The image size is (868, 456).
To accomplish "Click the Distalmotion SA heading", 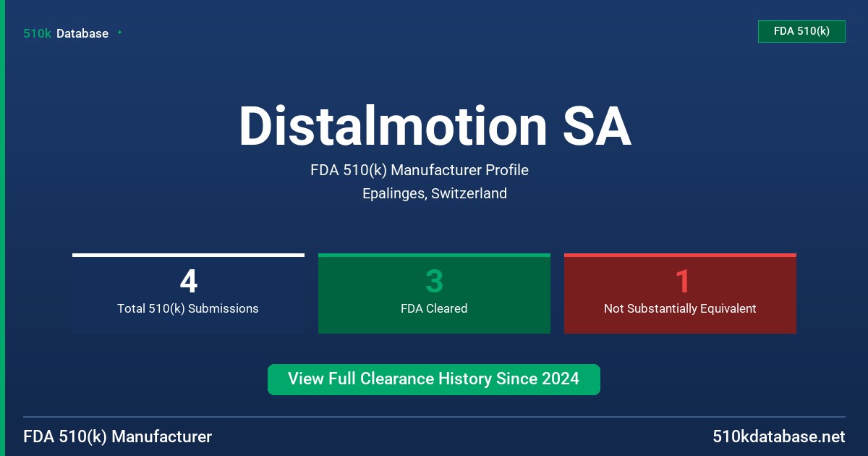I will point(435,127).
